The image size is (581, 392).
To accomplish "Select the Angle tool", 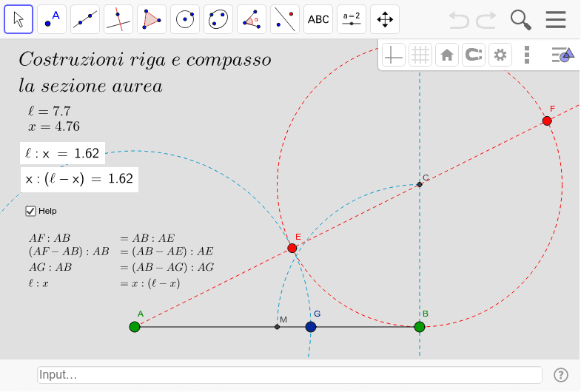I will pyautogui.click(x=252, y=19).
